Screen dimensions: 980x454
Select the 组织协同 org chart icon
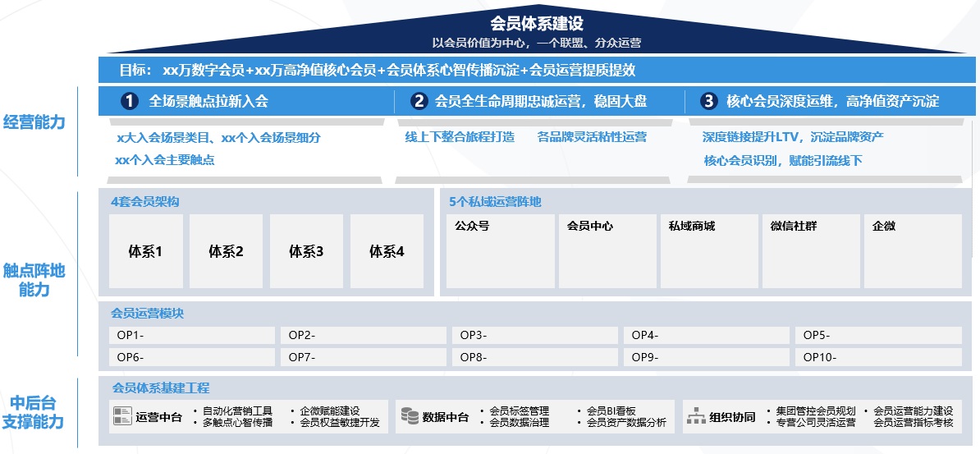tap(696, 416)
